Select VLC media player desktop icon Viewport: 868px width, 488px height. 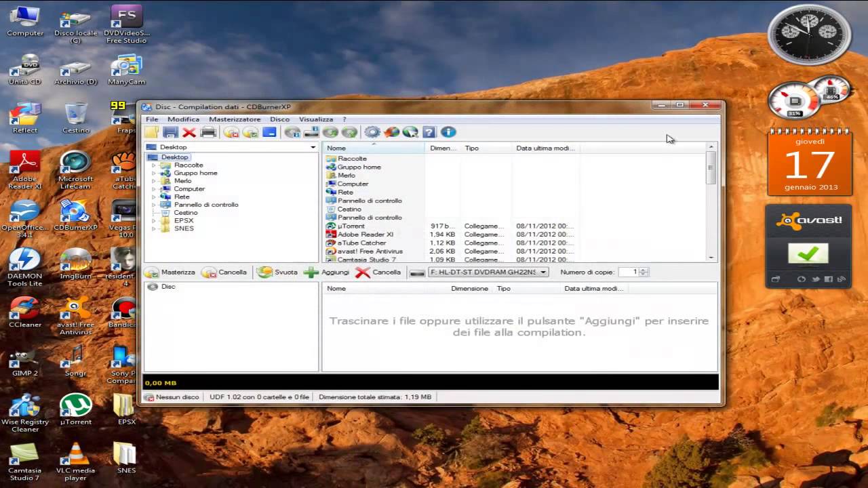[x=75, y=461]
